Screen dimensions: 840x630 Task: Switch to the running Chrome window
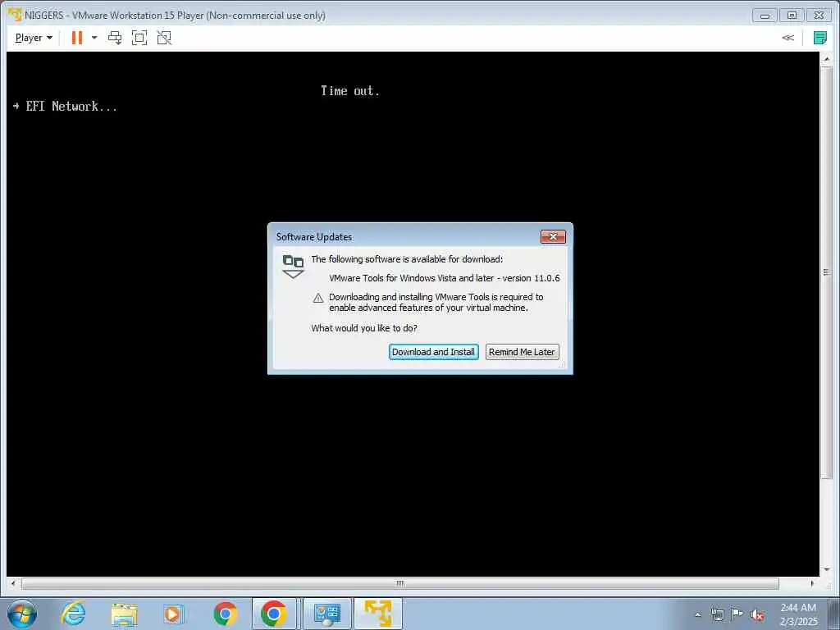coord(274,614)
